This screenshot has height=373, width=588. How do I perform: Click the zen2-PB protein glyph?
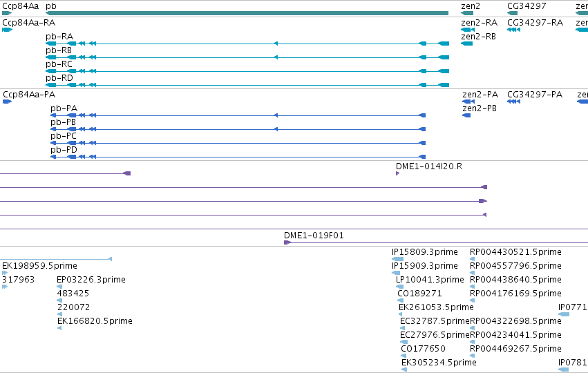pyautogui.click(x=466, y=115)
